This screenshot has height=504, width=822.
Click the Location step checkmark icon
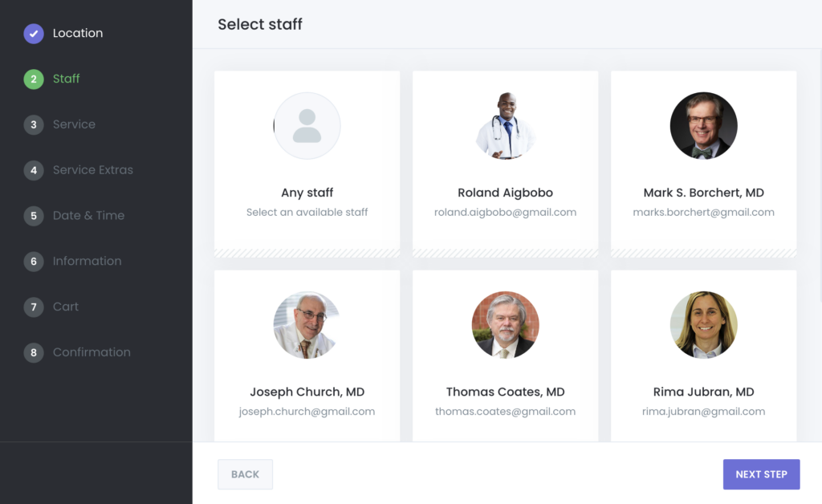(33, 34)
